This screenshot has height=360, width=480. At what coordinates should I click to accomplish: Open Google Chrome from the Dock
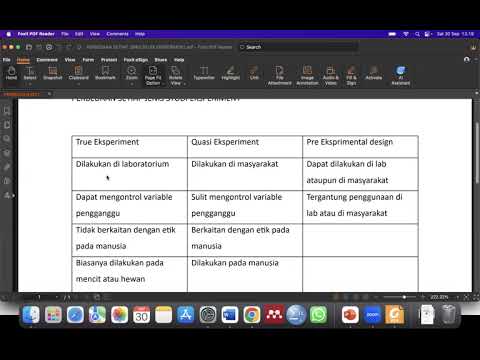[x=252, y=315]
